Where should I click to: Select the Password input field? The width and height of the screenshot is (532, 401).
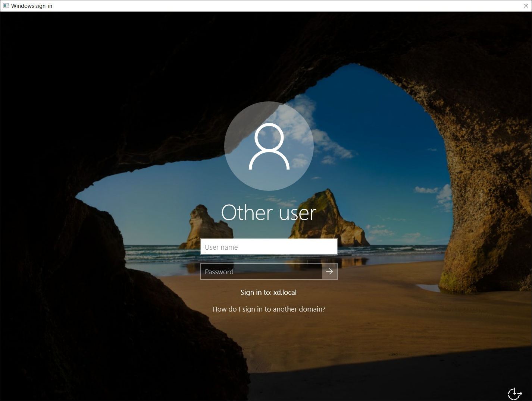261,271
